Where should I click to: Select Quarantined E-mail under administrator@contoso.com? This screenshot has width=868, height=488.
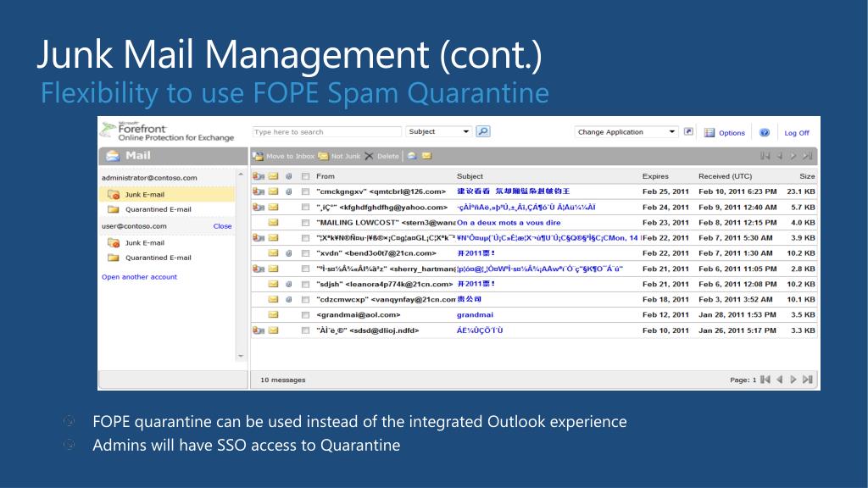[167, 209]
